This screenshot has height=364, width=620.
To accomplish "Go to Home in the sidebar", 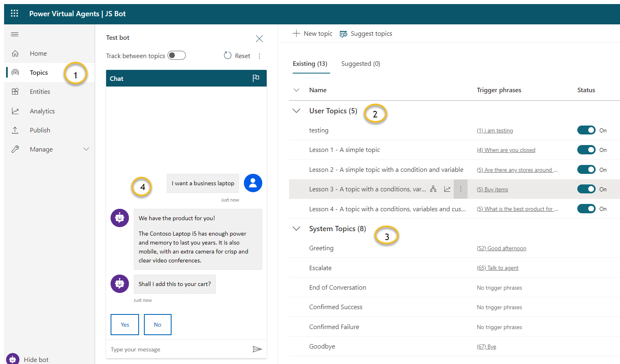I will (x=38, y=53).
